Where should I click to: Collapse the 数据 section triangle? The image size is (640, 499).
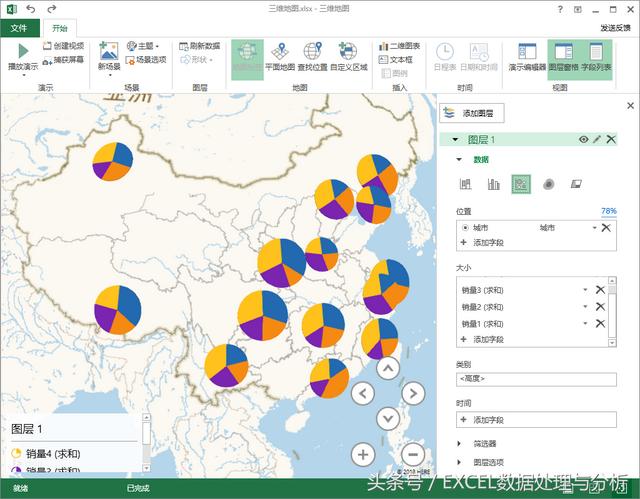(x=459, y=160)
